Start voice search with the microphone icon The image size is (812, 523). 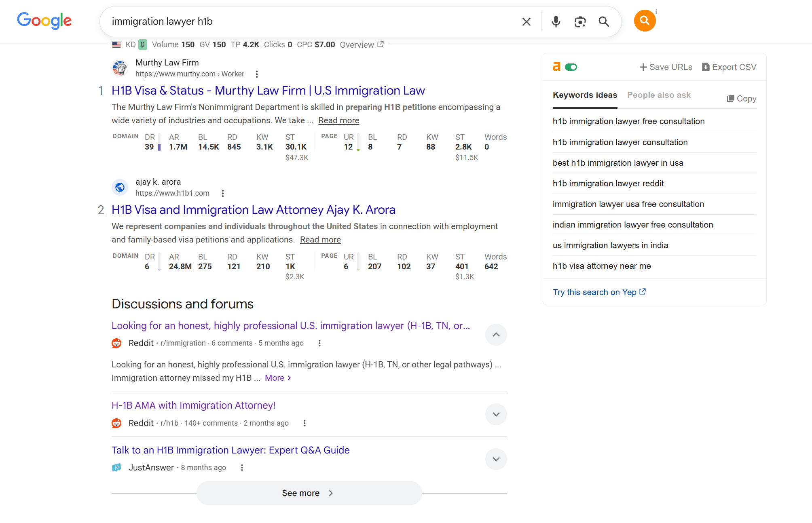pyautogui.click(x=556, y=21)
